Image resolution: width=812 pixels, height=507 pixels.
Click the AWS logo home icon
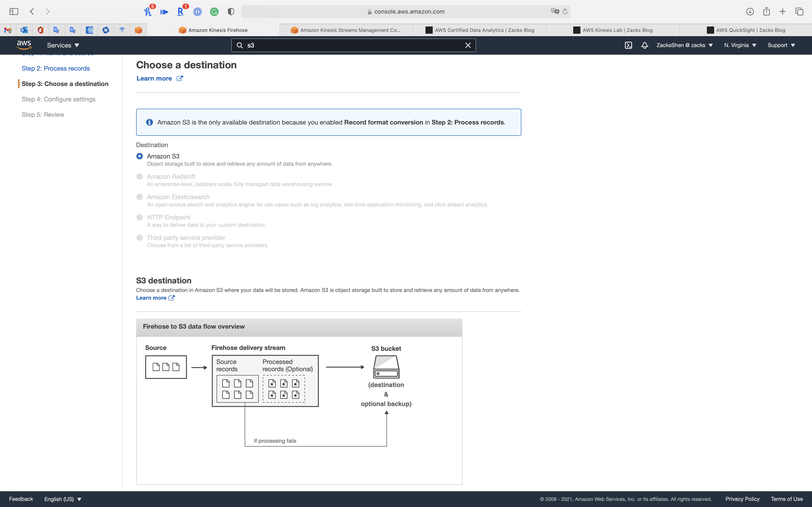24,45
